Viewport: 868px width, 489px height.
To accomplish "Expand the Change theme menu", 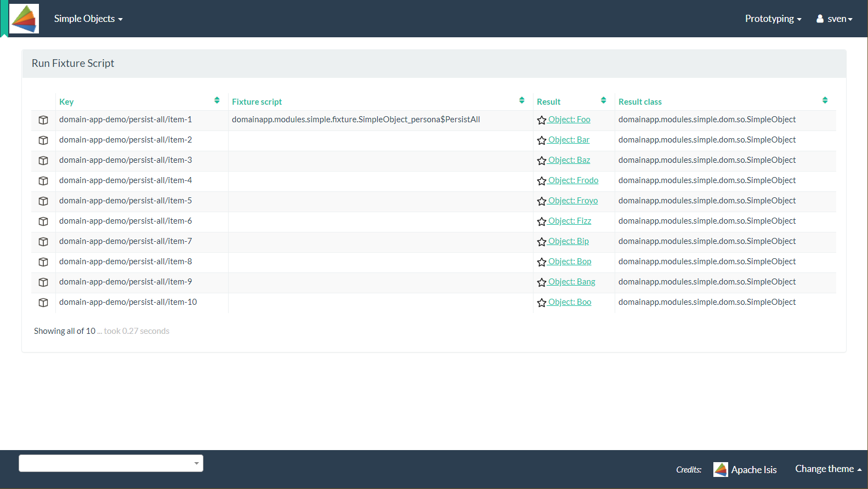I will click(828, 469).
